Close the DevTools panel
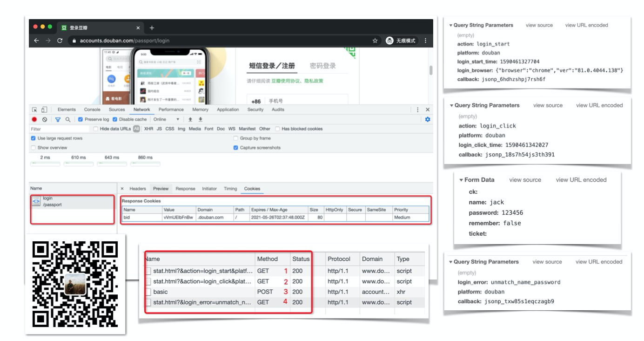 (428, 109)
